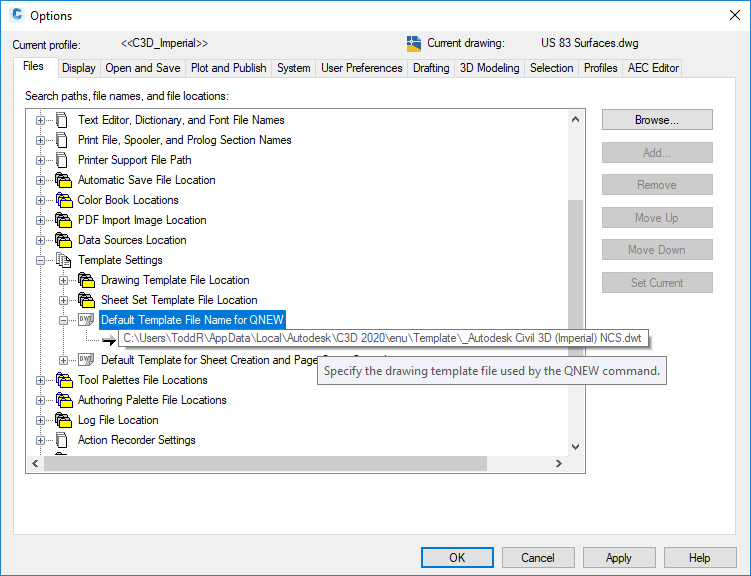Click the OK button
Image resolution: width=751 pixels, height=576 pixels.
point(457,558)
